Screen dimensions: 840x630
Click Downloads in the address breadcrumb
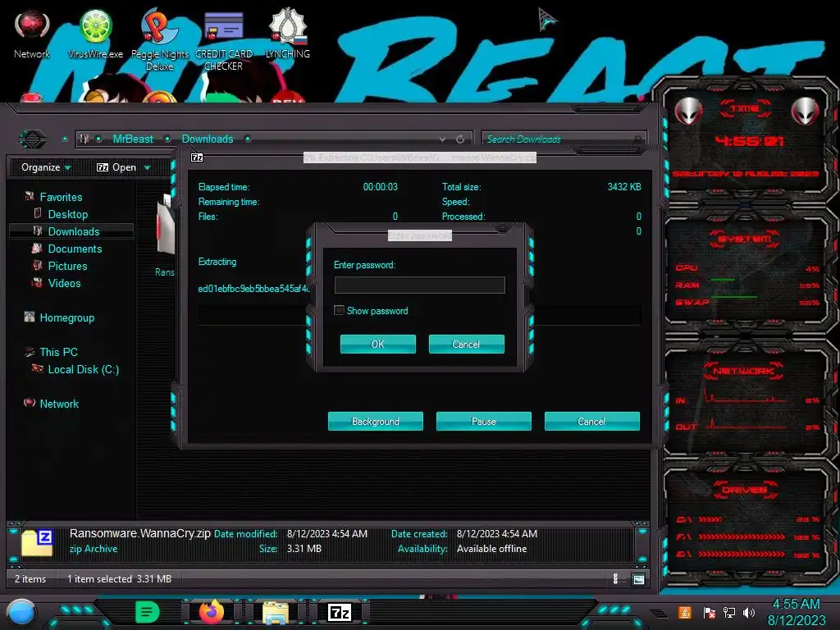pos(208,139)
